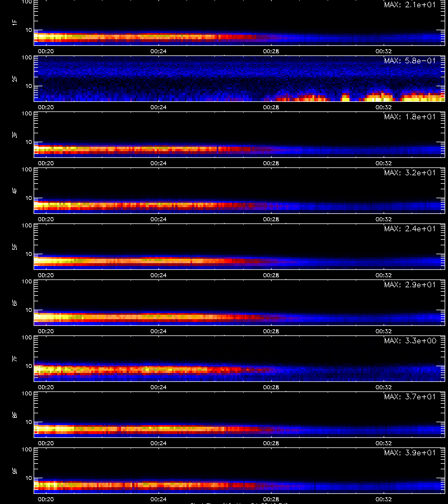Click the 00:24 time tick under panel 5F
The height and width of the screenshot is (504, 448).
[158, 275]
